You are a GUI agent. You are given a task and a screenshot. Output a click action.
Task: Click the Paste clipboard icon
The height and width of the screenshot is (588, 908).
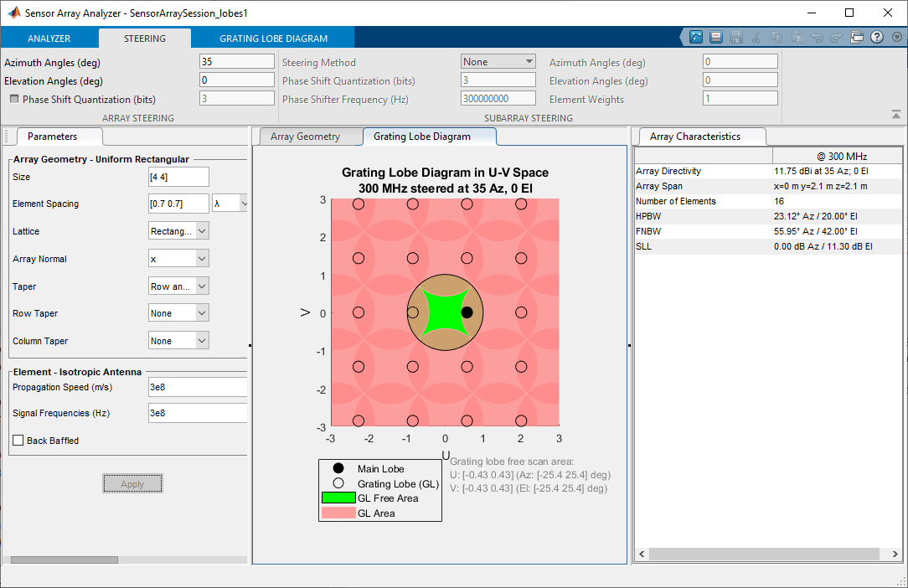click(x=797, y=37)
